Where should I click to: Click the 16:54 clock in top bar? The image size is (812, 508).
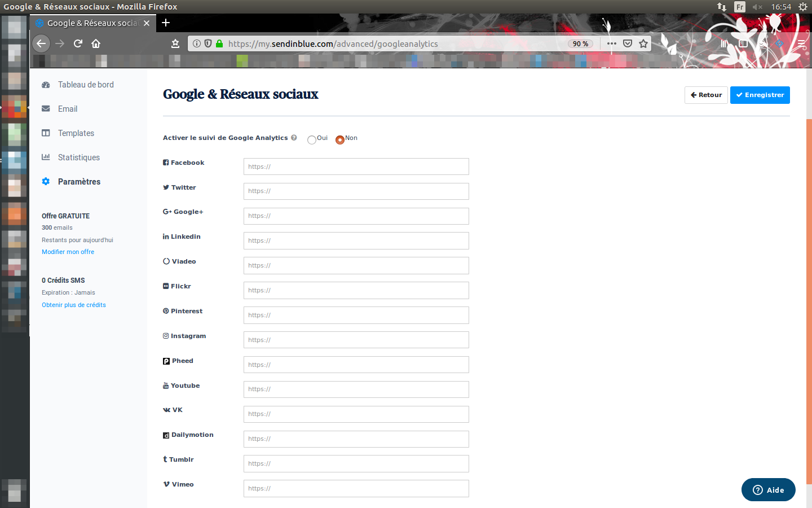(x=781, y=7)
